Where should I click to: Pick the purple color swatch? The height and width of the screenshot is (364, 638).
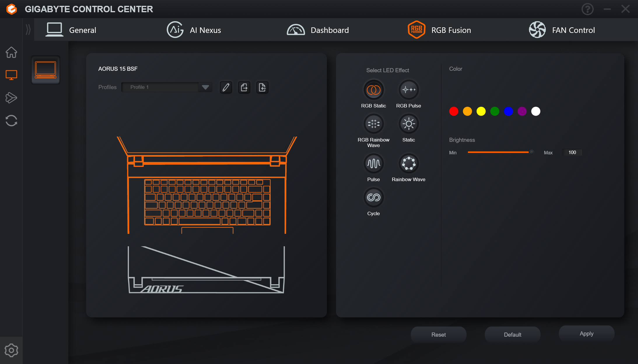tap(522, 111)
